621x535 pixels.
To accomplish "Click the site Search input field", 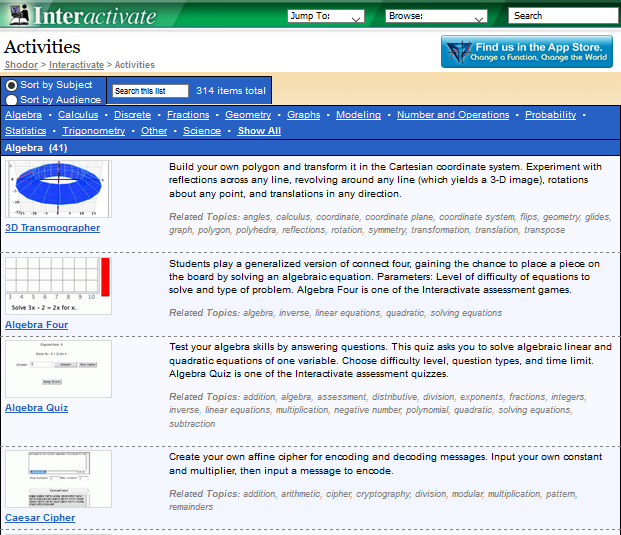I will [563, 16].
